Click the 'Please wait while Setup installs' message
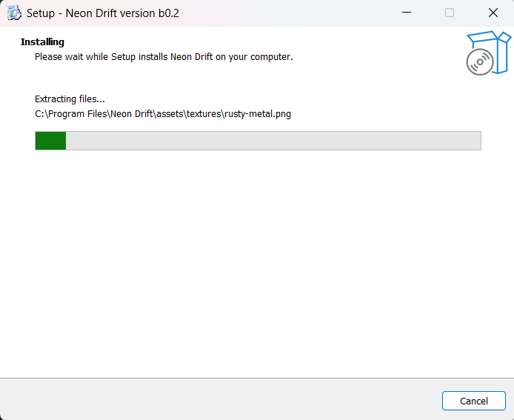This screenshot has height=420, width=514. click(164, 57)
